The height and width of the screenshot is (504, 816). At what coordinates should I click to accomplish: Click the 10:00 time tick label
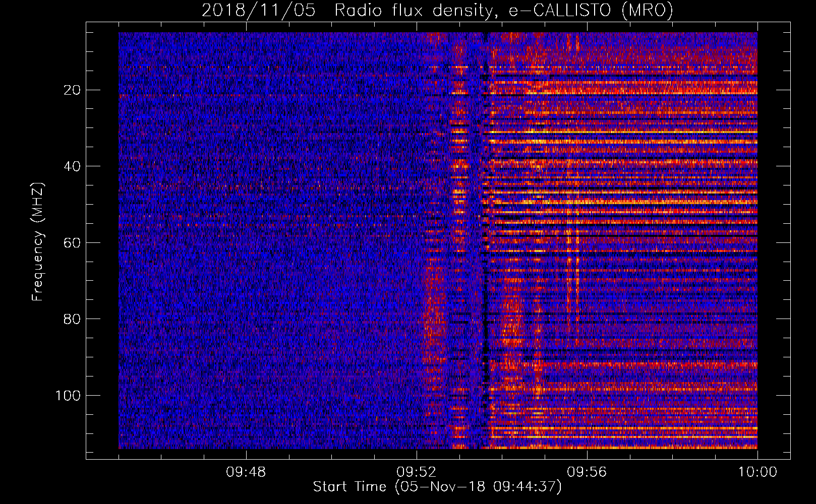[x=757, y=472]
